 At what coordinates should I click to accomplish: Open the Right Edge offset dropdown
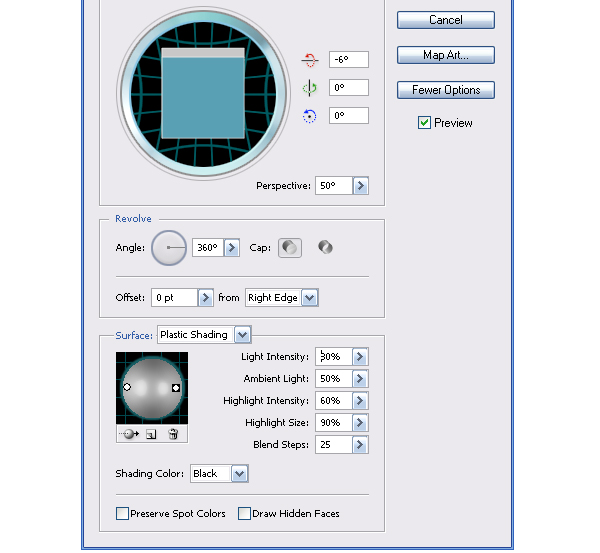click(x=282, y=297)
